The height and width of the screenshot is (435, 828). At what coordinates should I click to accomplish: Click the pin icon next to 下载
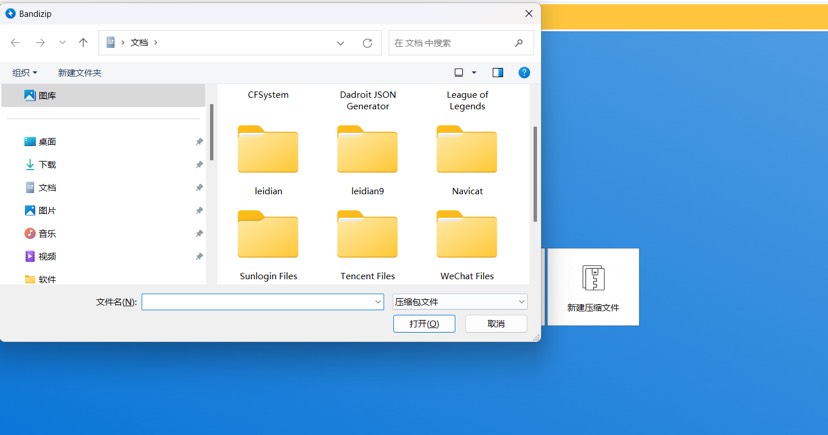pos(199,165)
